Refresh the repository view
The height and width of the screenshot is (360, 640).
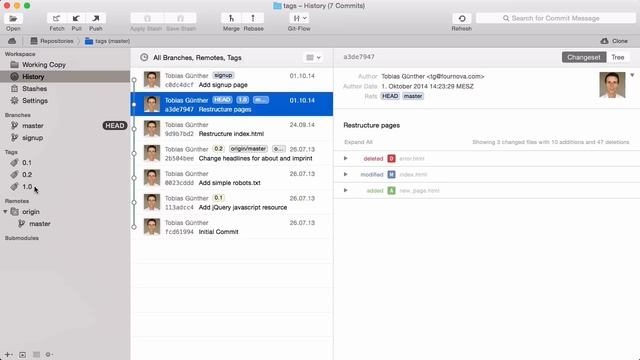pos(462,18)
